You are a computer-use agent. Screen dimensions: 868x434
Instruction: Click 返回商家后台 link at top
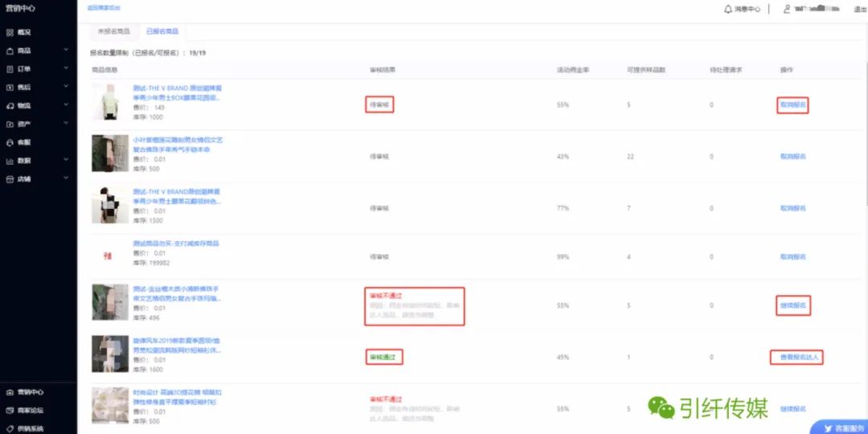104,8
